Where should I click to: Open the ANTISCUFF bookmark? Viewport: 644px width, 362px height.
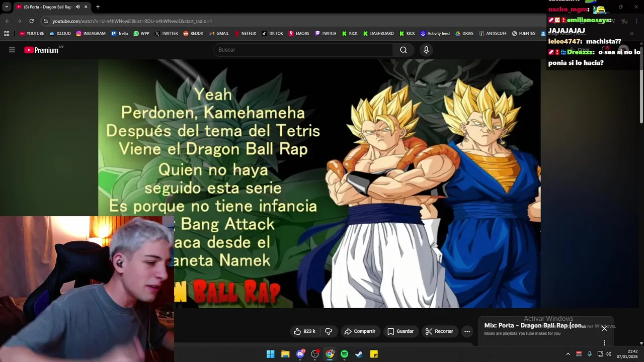493,34
